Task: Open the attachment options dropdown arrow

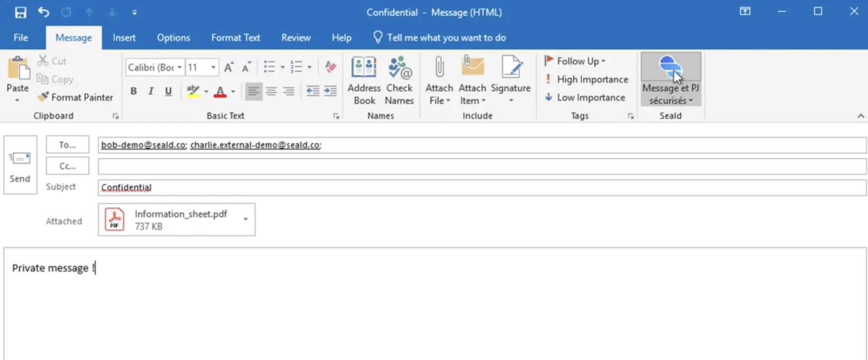Action: click(245, 219)
